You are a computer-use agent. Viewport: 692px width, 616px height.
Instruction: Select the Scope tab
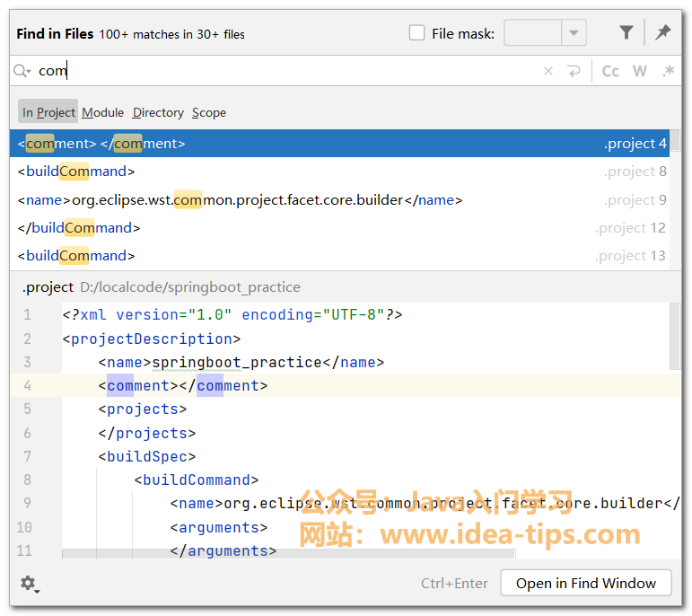tap(209, 112)
